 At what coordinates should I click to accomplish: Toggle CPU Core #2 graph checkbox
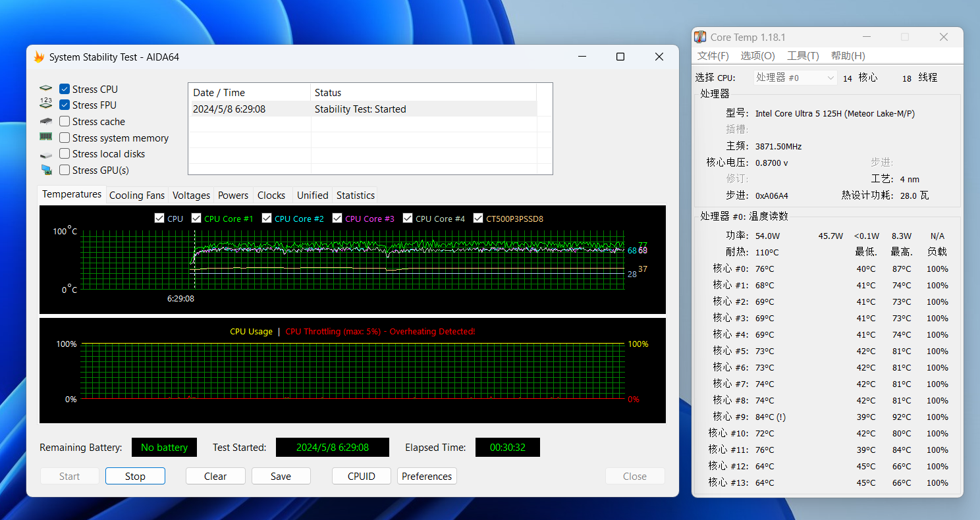click(267, 218)
